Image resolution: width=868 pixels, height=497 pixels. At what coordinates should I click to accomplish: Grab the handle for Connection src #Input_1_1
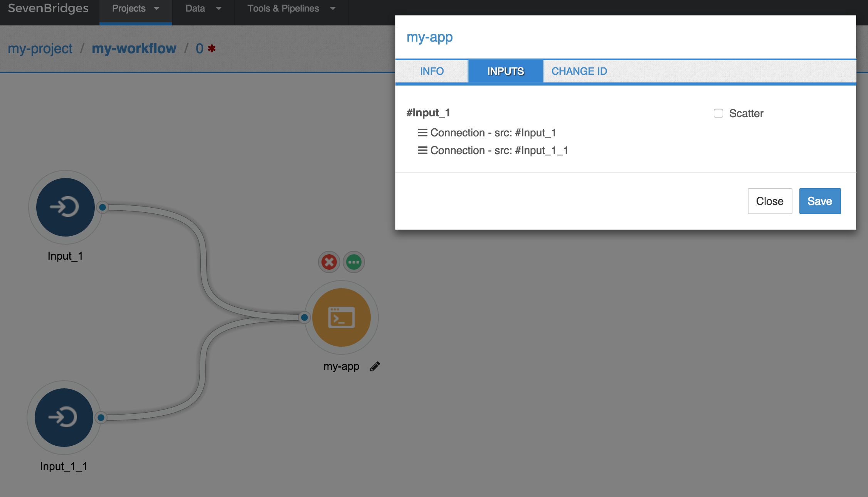[423, 150]
